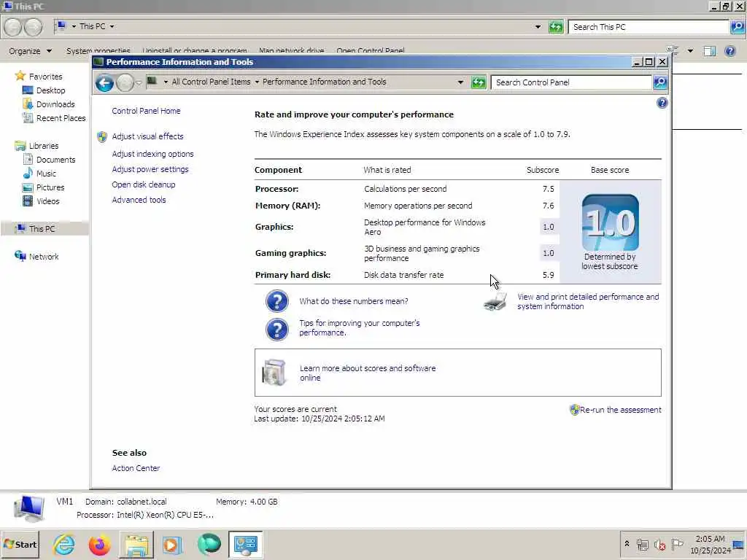Open Action Center flag in tray
This screenshot has height=560, width=747.
tap(677, 544)
